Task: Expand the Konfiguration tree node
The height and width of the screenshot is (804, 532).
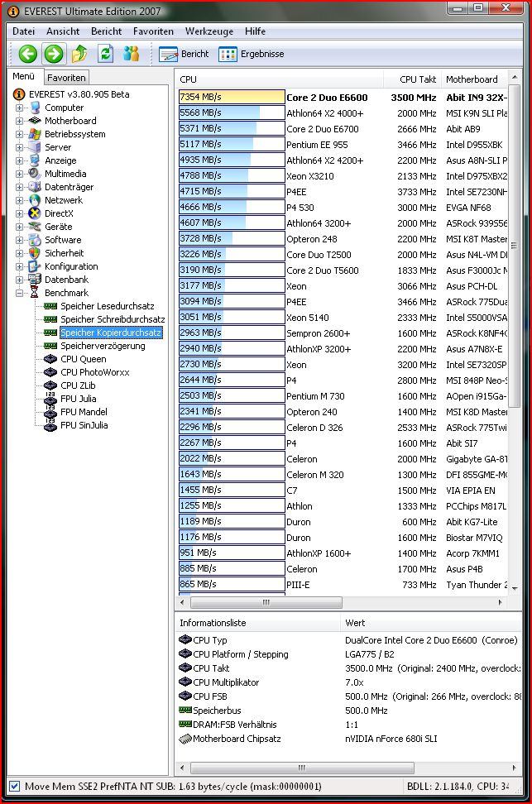Action: (20, 266)
